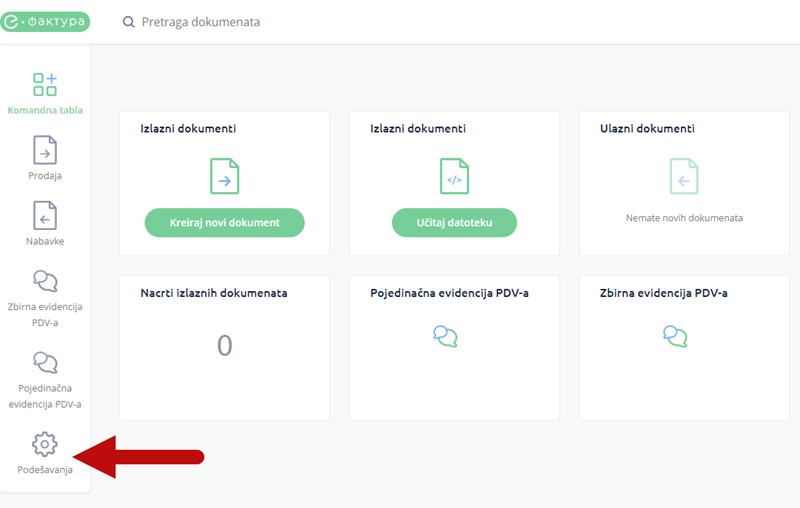
Task: Click the draft count 0 in Nacrti card
Action: point(225,345)
